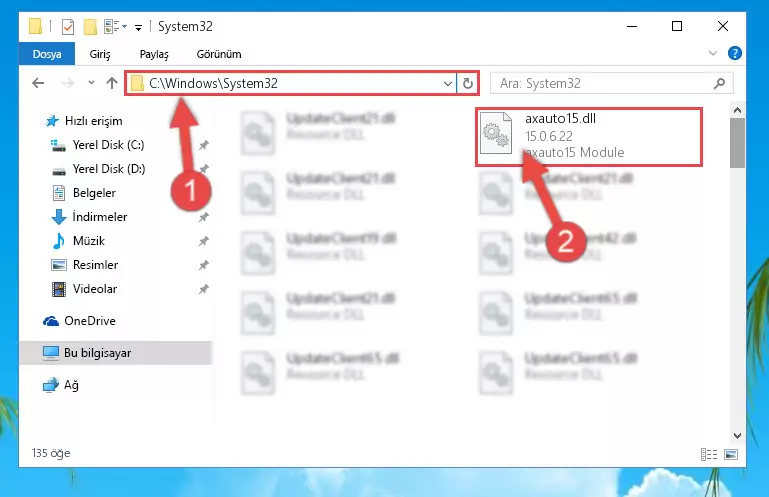Open the recent locations dropdown
The width and height of the screenshot is (769, 497).
(x=91, y=83)
